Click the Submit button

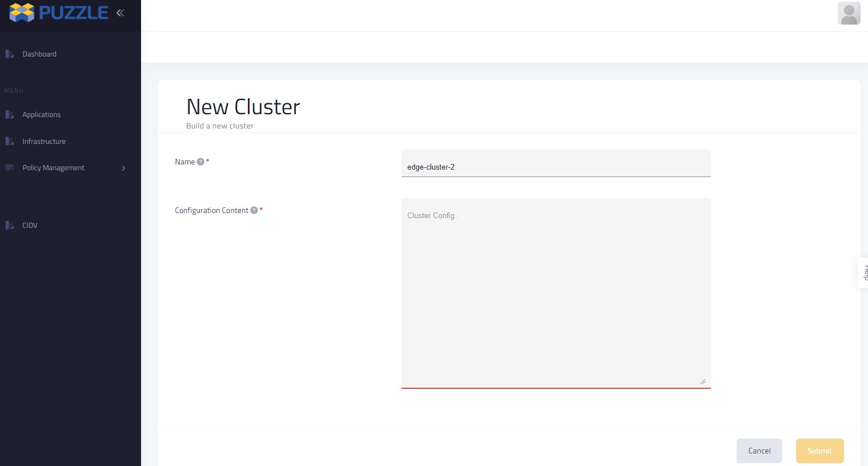coord(820,451)
